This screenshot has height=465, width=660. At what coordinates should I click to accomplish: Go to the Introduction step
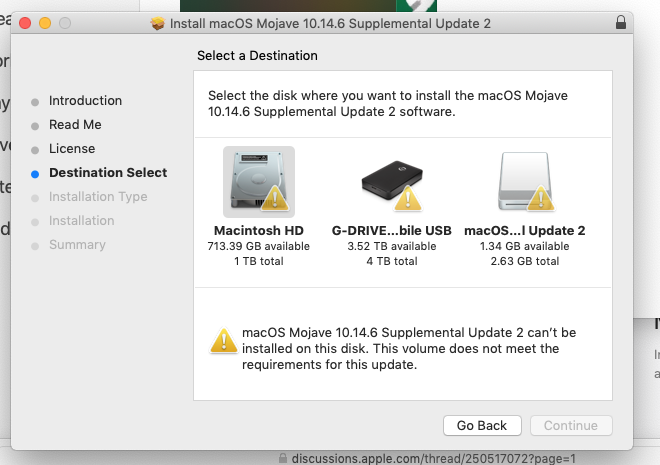click(x=85, y=101)
